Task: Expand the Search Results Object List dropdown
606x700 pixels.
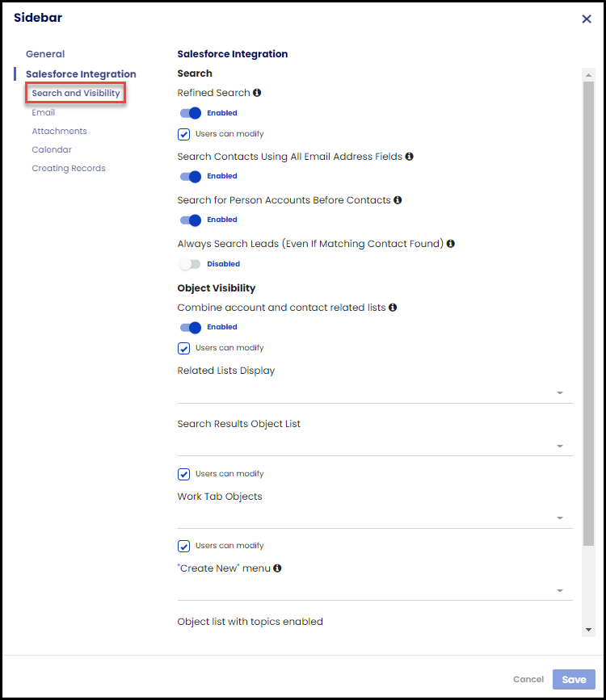Action: tap(375, 446)
